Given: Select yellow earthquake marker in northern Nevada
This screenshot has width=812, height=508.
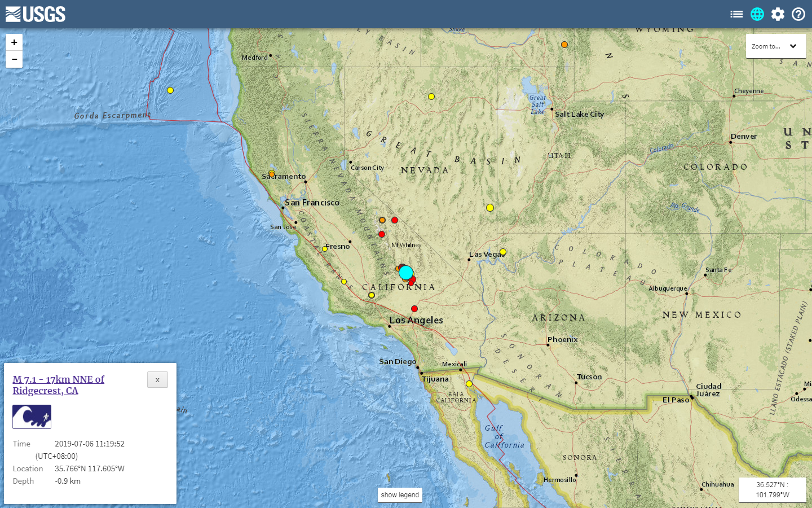Looking at the screenshot, I should click(431, 97).
